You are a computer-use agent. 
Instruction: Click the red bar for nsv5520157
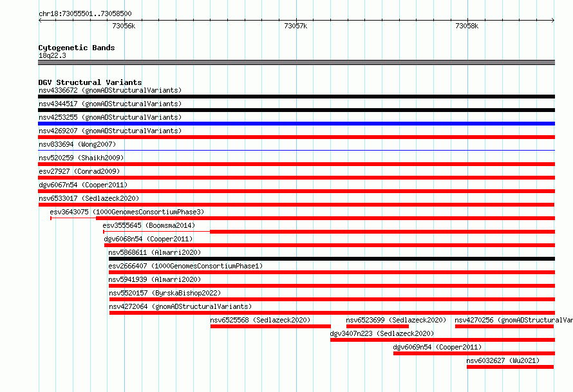click(332, 299)
